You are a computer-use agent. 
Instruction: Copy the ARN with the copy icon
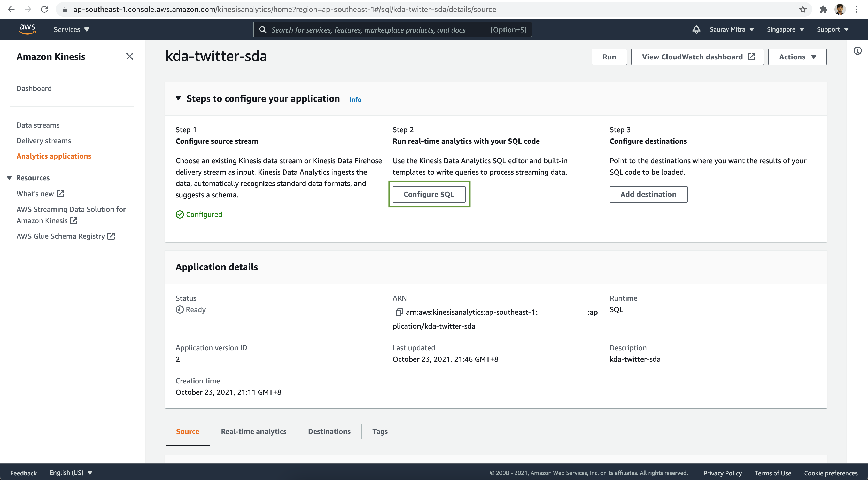click(x=399, y=312)
